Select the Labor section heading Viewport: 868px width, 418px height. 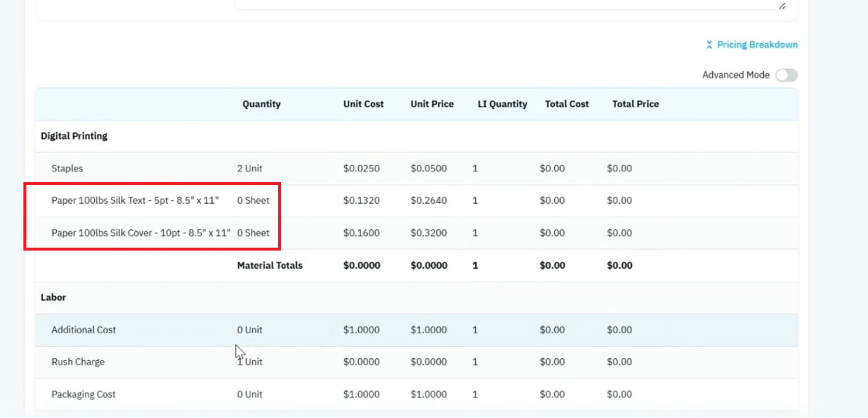pyautogui.click(x=53, y=297)
